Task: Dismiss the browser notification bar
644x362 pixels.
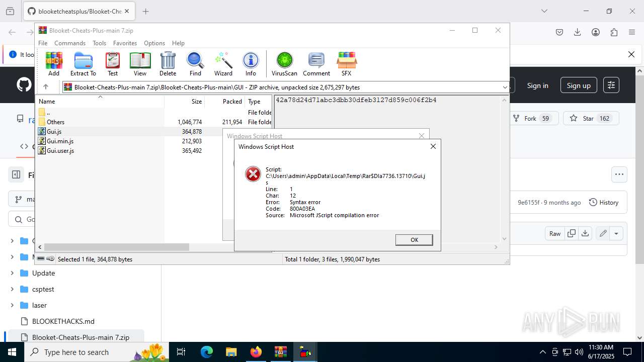Action: [x=631, y=54]
